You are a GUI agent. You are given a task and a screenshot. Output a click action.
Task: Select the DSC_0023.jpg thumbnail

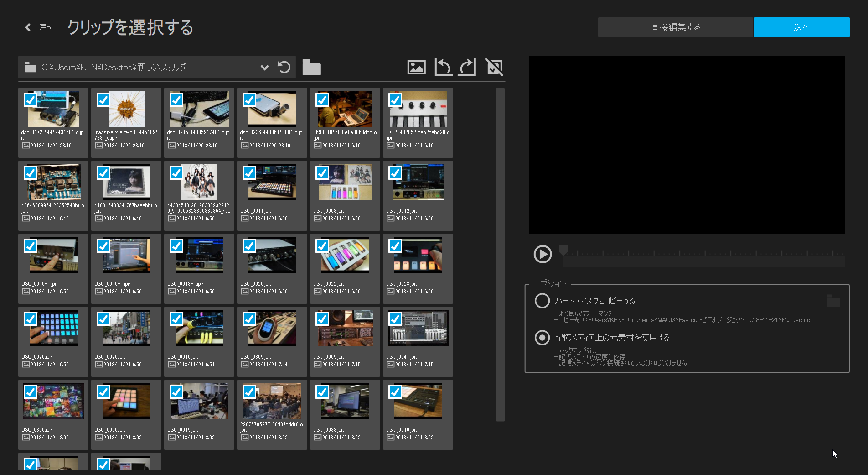(418, 255)
